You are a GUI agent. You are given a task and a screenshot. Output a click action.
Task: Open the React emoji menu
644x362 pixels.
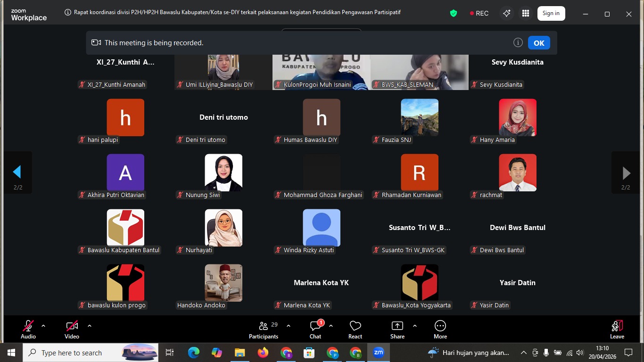tap(355, 329)
